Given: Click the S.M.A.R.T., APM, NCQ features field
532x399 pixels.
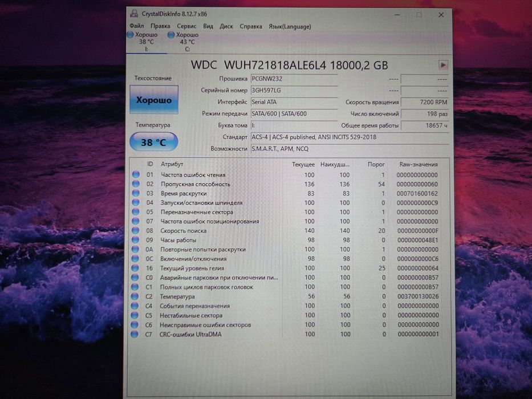Looking at the screenshot, I should click(350, 149).
